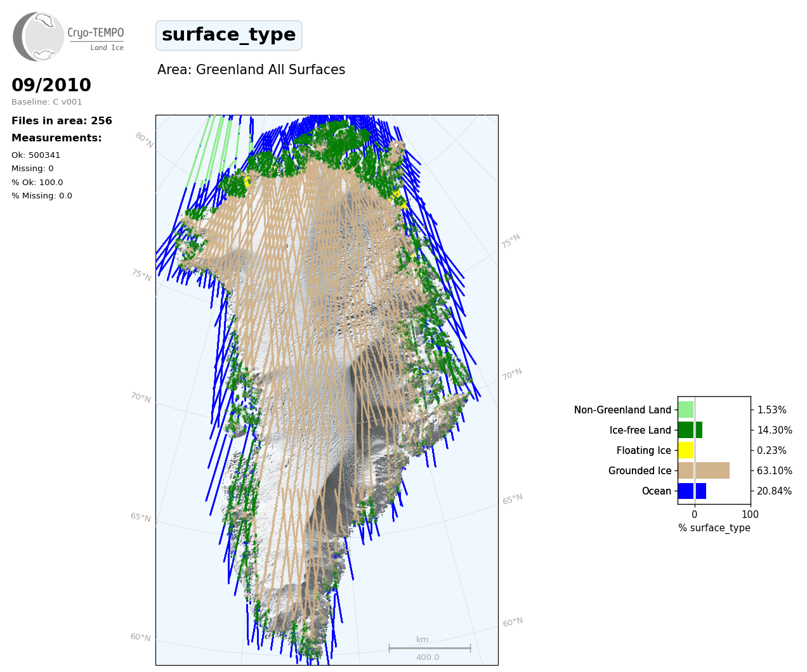Click the left 75°N latitude label
The height and width of the screenshot is (672, 807).
(141, 275)
